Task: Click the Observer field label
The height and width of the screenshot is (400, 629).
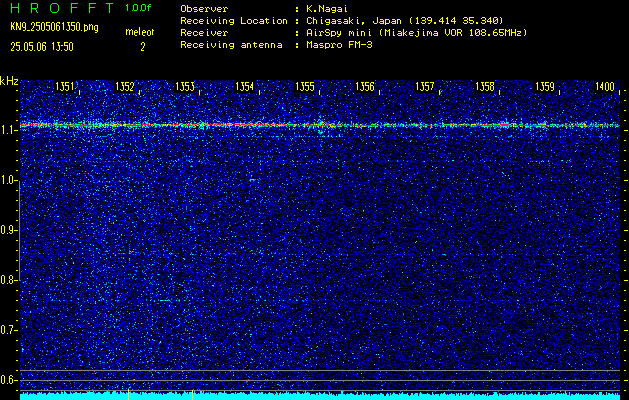Action: coord(204,9)
